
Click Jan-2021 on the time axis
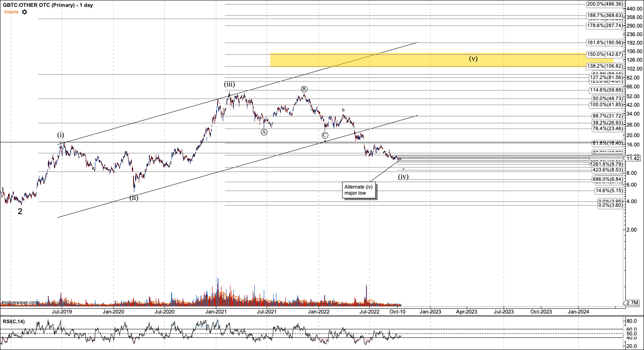[216, 312]
